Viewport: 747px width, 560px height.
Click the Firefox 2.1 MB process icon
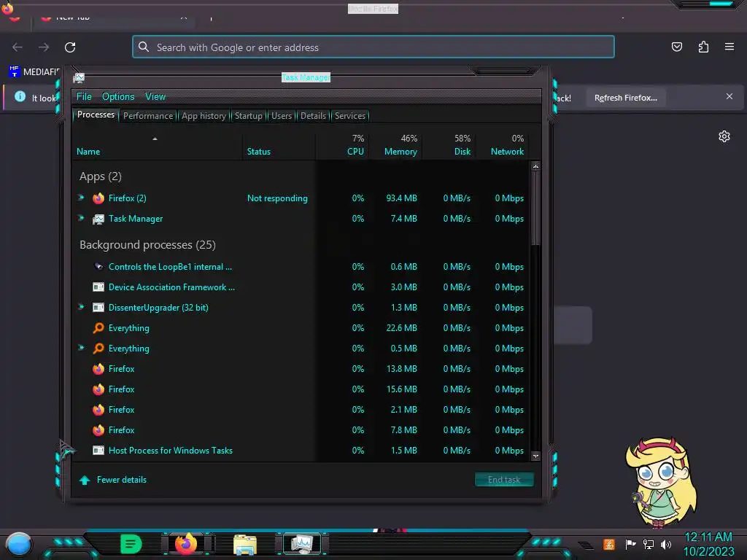click(x=98, y=410)
